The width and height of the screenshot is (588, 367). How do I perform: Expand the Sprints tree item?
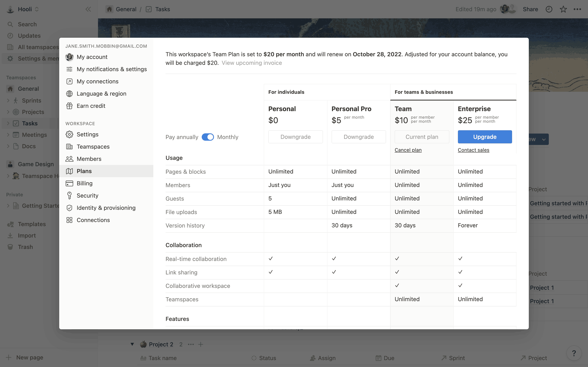[8, 101]
